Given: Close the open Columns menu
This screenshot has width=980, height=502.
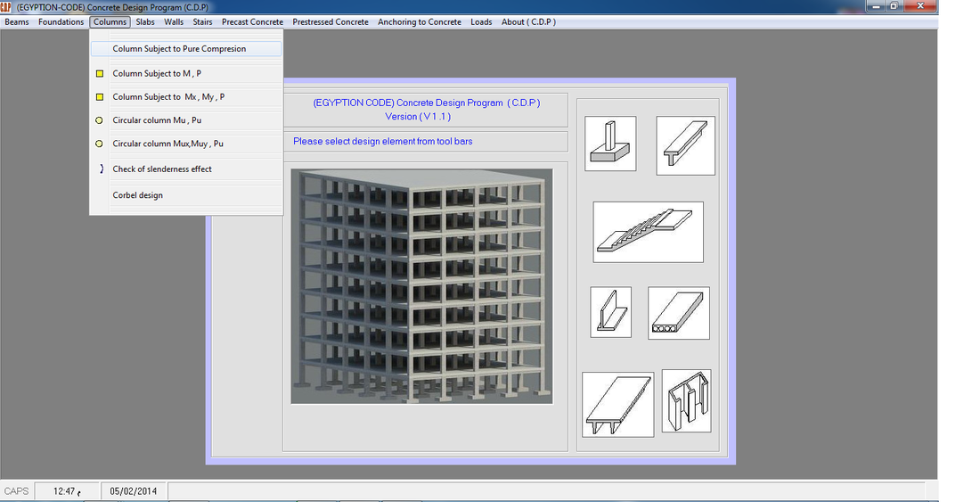Looking at the screenshot, I should (110, 22).
